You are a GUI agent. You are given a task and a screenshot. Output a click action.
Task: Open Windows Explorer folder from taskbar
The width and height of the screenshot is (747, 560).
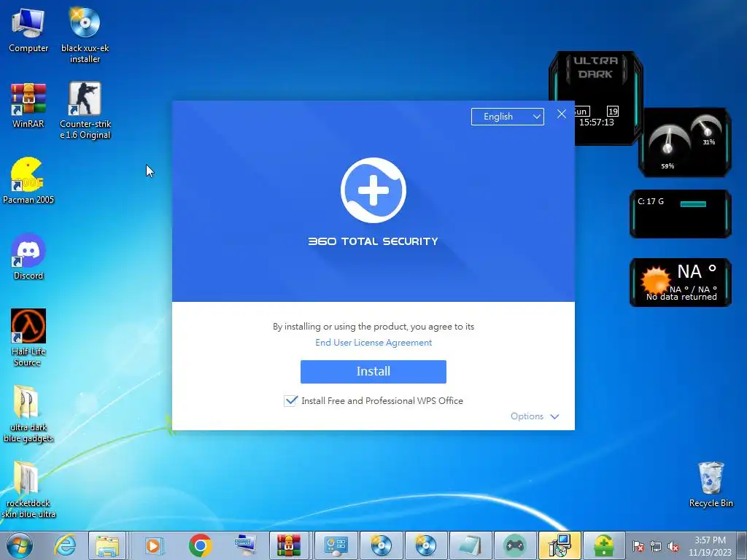[107, 545]
